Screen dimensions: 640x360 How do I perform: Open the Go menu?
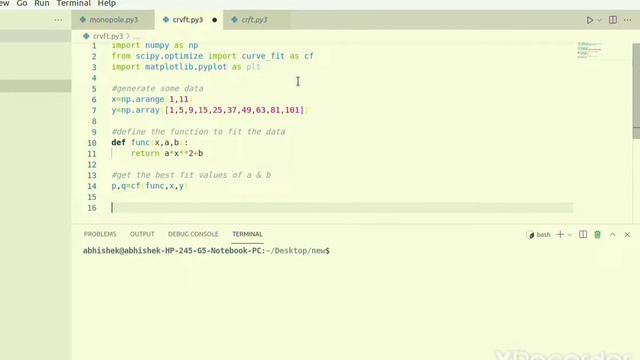click(x=22, y=3)
